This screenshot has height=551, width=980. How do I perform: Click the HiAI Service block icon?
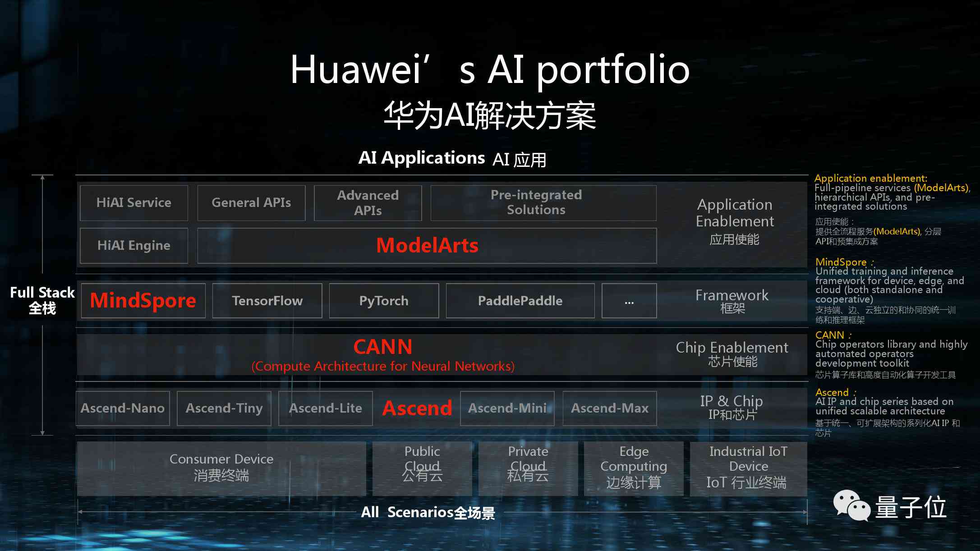tap(134, 201)
